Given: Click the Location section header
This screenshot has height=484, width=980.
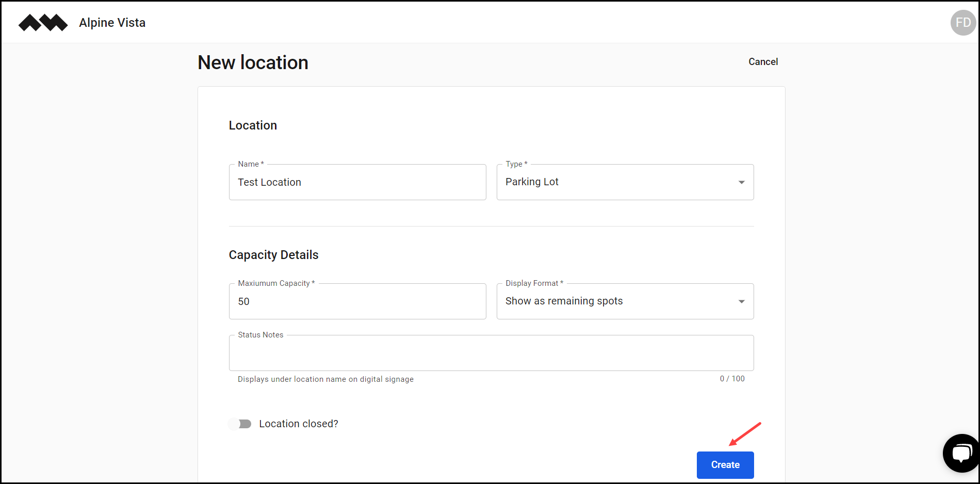Looking at the screenshot, I should click(x=253, y=125).
